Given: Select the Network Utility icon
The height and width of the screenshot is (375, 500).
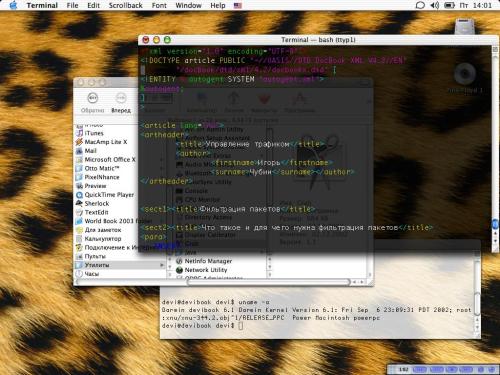Looking at the screenshot, I should pyautogui.click(x=179, y=270).
